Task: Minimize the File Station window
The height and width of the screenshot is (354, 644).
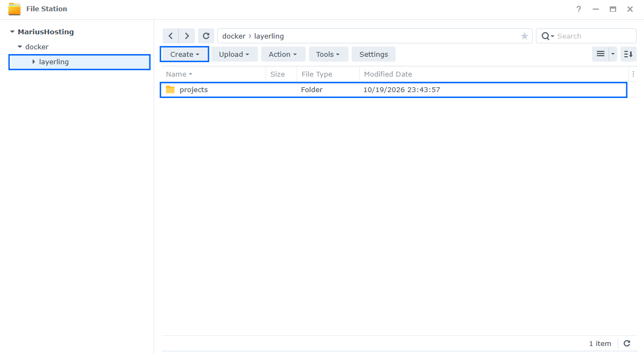Action: coord(596,9)
